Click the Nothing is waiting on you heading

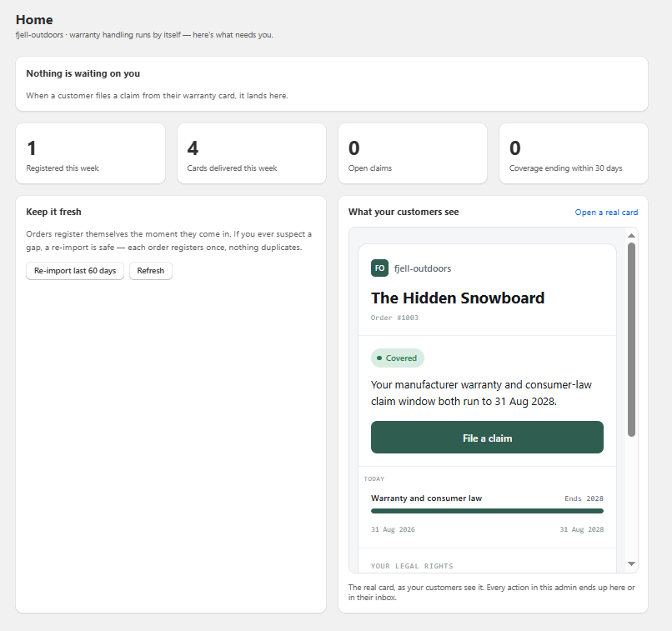click(x=83, y=73)
